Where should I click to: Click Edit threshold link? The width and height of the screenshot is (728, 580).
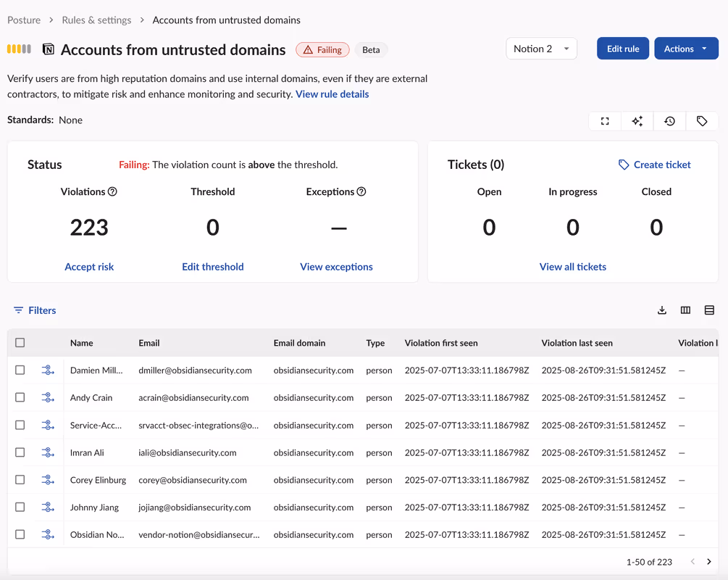(x=213, y=267)
